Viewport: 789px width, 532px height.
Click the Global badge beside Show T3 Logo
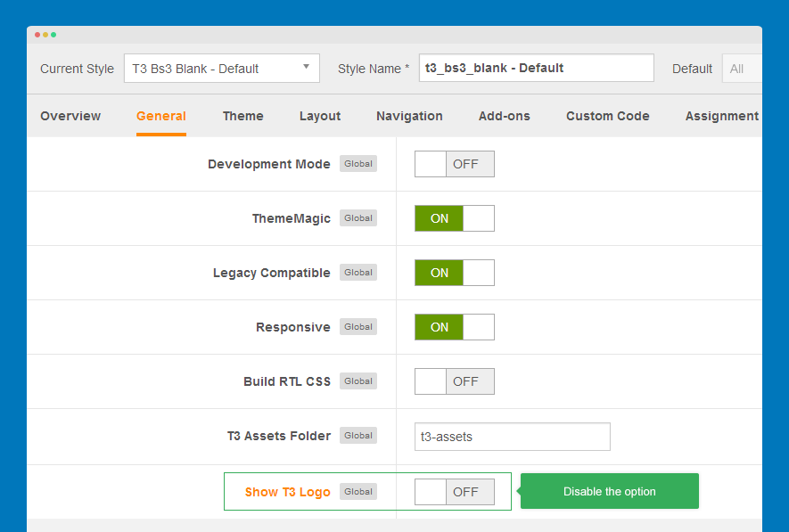click(358, 492)
